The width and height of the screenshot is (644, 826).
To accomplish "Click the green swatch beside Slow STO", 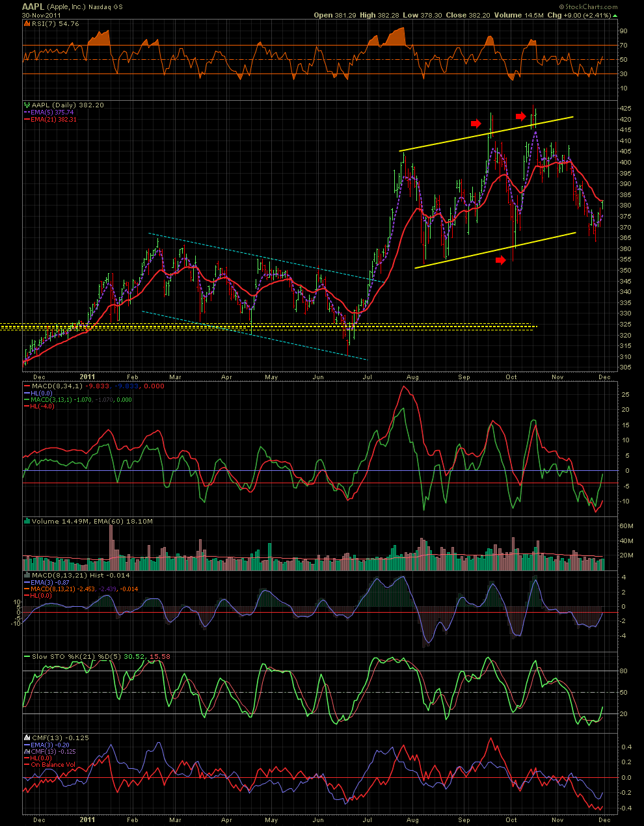I will [x=27, y=656].
